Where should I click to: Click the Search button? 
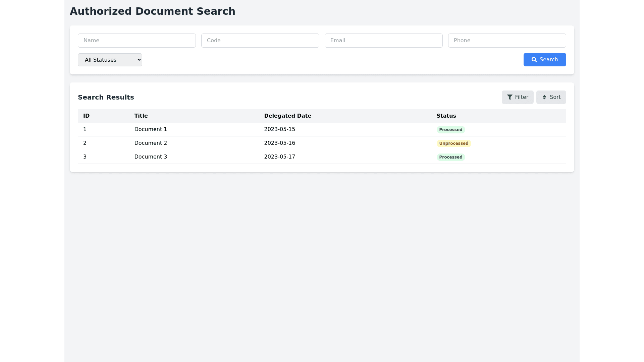click(x=545, y=60)
